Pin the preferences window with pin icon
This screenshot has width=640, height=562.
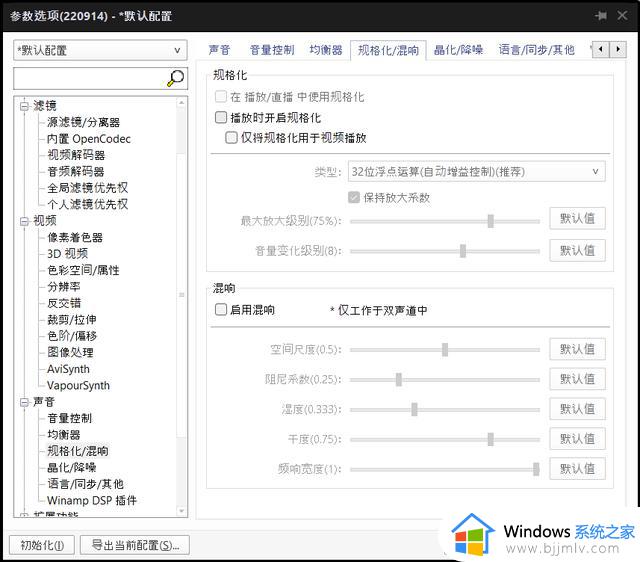[x=600, y=16]
